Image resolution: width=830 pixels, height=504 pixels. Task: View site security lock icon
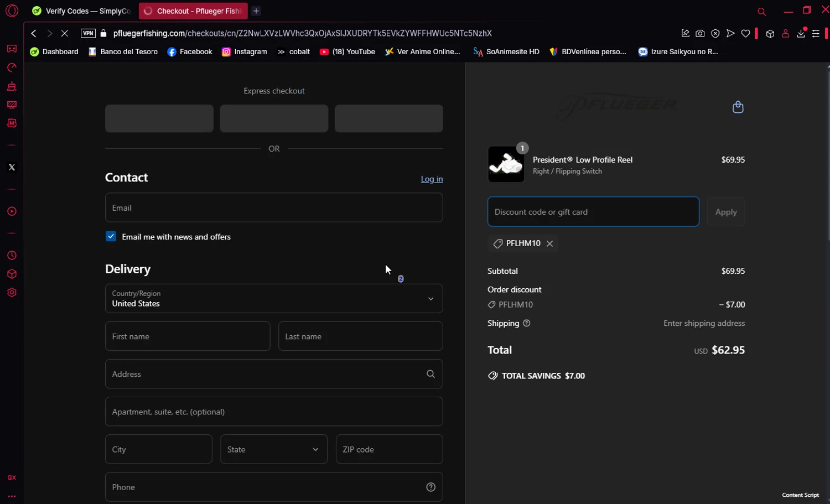pos(103,33)
